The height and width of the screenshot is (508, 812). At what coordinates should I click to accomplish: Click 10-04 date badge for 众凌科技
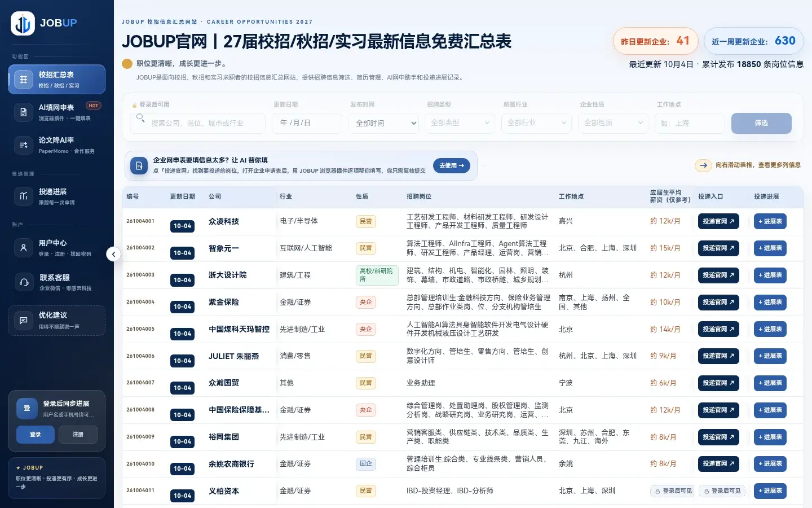point(182,226)
